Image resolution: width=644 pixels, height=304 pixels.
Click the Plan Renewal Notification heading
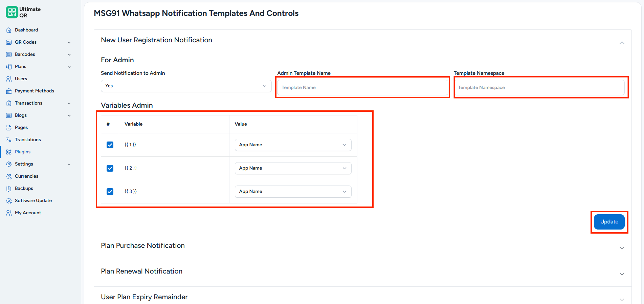coord(141,271)
